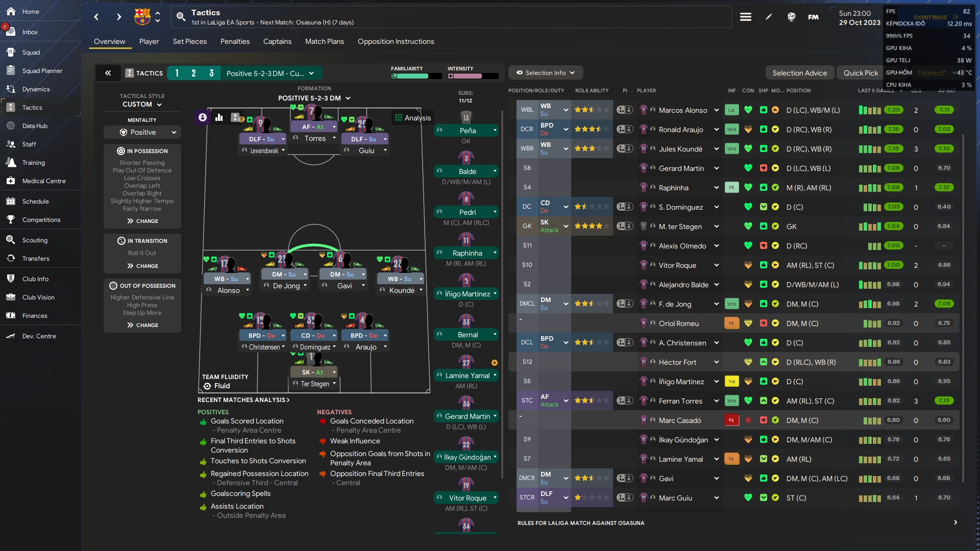
Task: Open the Mentality Positive dropdown
Action: click(142, 132)
